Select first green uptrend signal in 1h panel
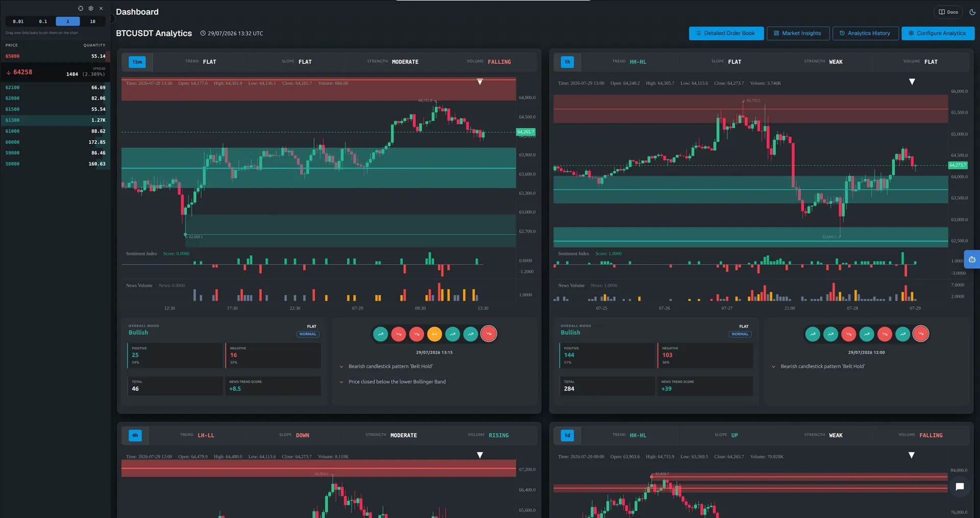 [x=813, y=334]
